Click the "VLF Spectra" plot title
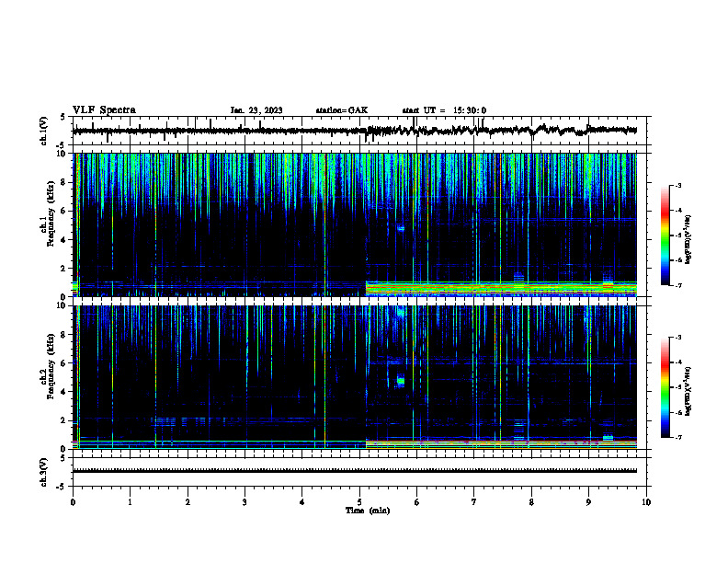Viewport: 728px width, 563px height. pyautogui.click(x=104, y=110)
